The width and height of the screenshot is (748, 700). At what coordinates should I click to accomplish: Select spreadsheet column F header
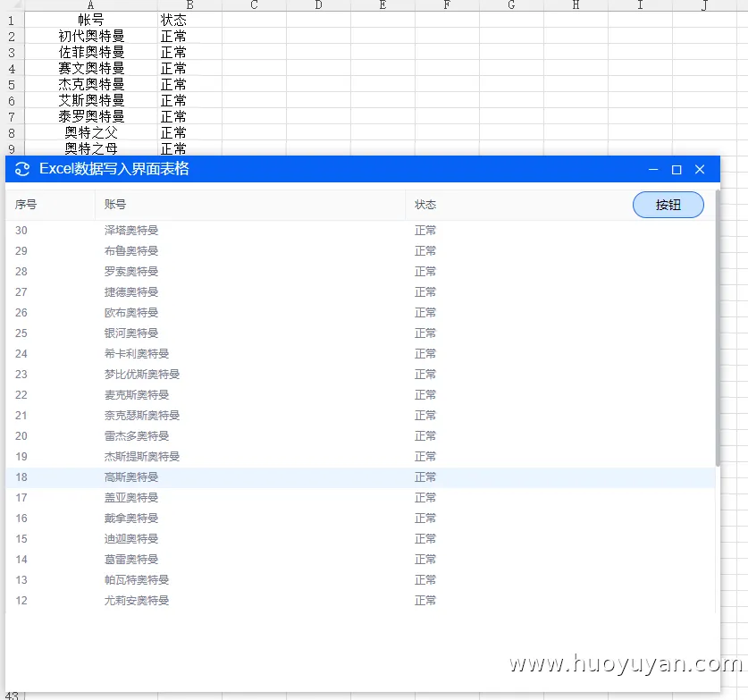[447, 5]
